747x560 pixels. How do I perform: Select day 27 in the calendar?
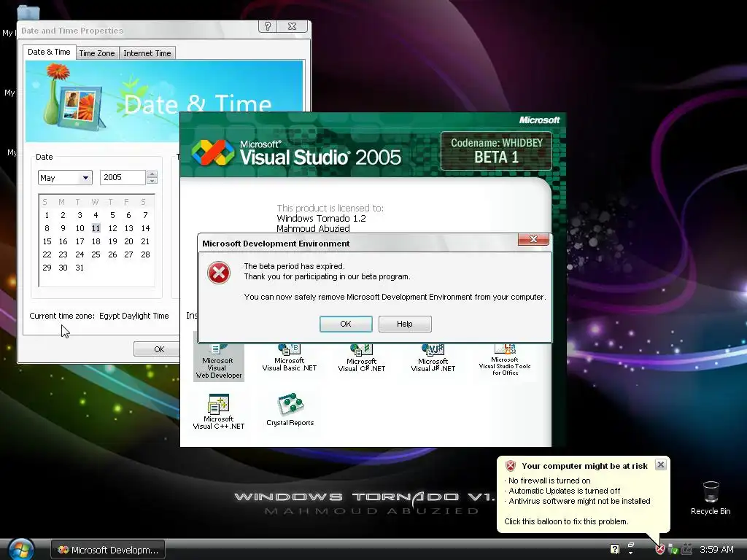[128, 254]
